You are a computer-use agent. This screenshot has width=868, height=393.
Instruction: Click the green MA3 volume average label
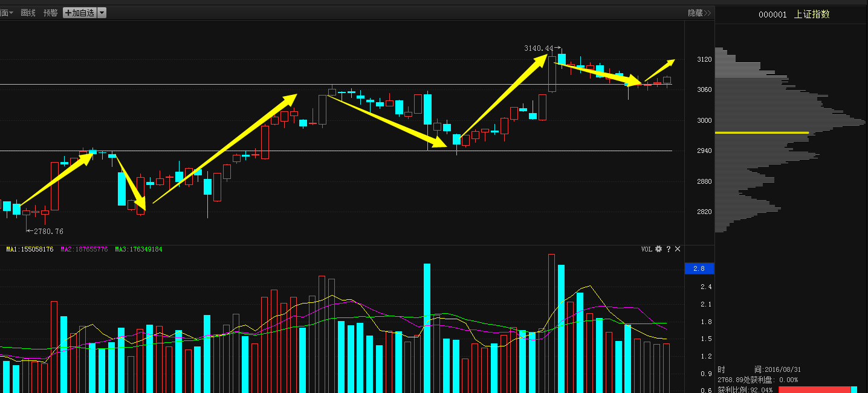point(138,249)
